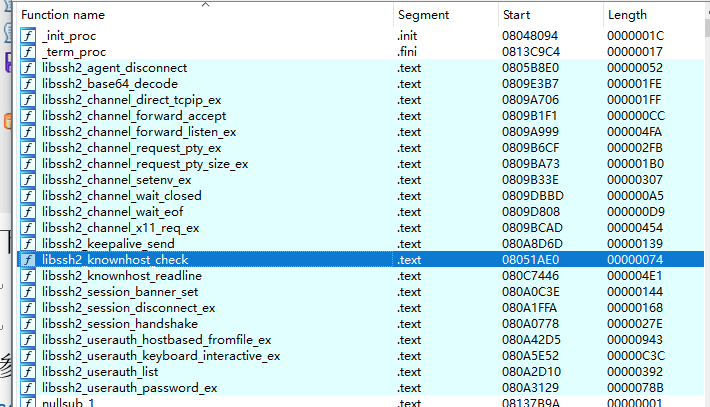Click function icon beside libssh2_agent_disconnect
Viewport: 710px width, 407px height.
(x=28, y=68)
